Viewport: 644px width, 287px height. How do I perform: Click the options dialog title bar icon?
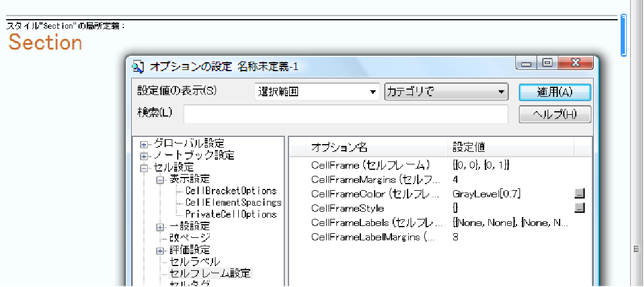pos(138,66)
